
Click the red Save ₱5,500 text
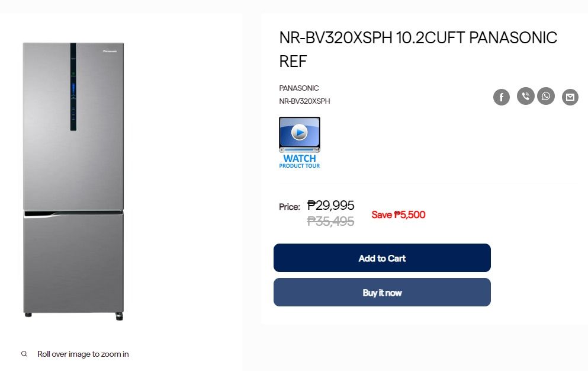coord(398,215)
